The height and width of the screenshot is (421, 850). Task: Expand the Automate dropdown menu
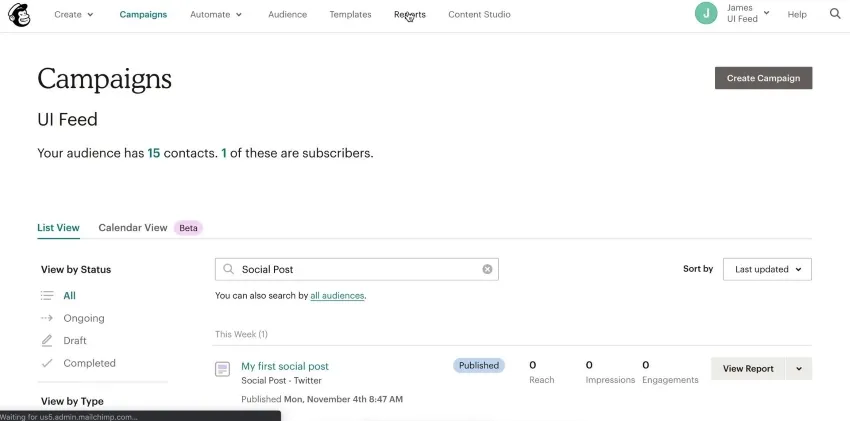[216, 15]
